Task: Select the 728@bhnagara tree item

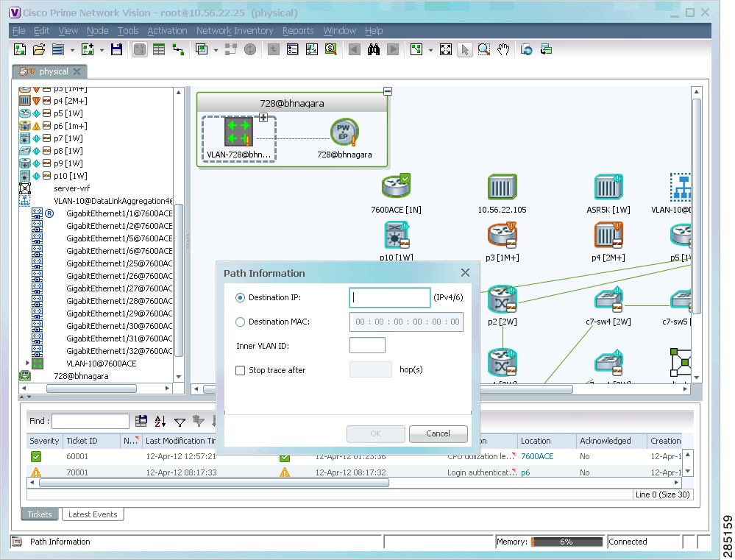Action: [81, 376]
